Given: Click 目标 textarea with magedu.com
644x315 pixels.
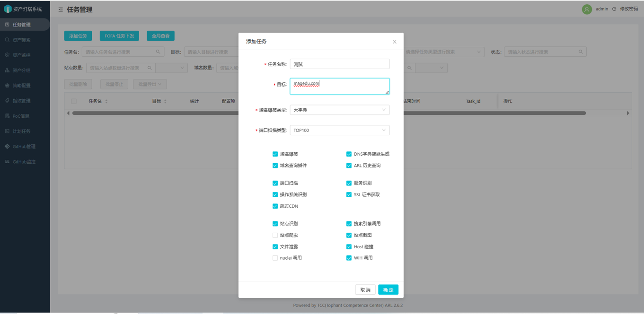Looking at the screenshot, I should [340, 86].
